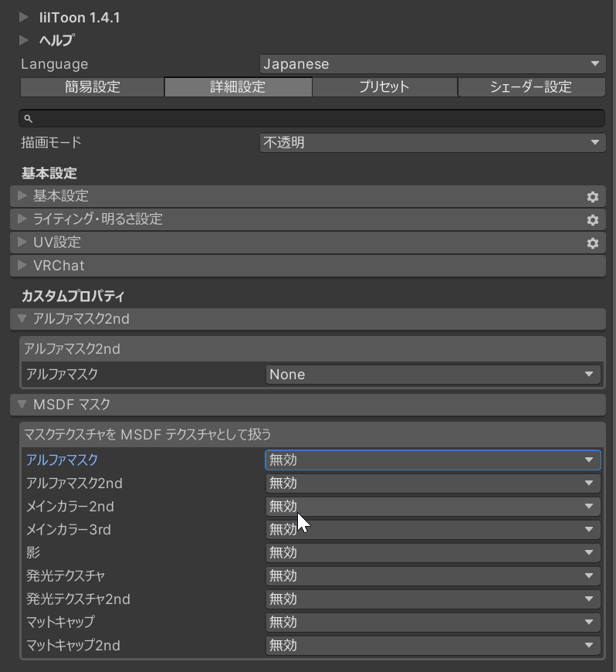Select the 詳細設定 tab
The width and height of the screenshot is (616, 672).
click(x=238, y=87)
